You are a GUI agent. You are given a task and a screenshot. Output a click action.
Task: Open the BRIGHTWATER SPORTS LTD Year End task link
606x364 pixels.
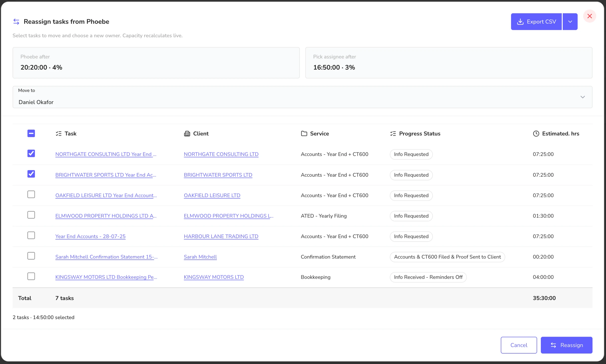pyautogui.click(x=106, y=175)
